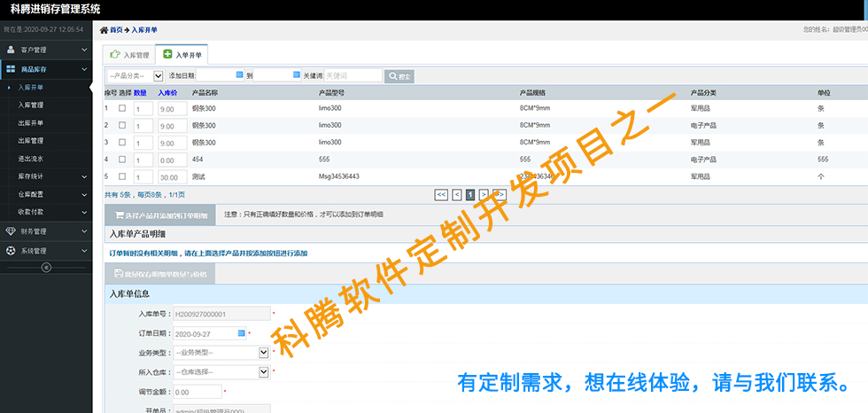Click the 产品分类 column header
This screenshot has height=413, width=868.
click(x=703, y=93)
